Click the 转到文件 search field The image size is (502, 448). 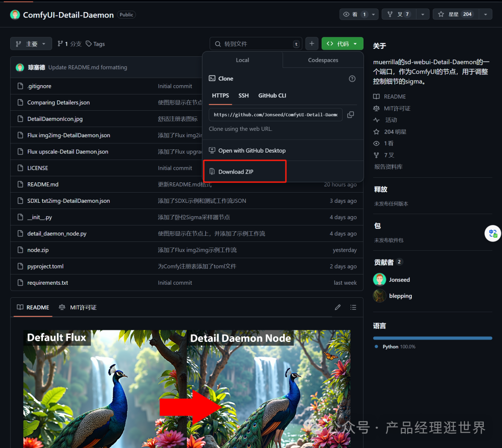point(256,43)
